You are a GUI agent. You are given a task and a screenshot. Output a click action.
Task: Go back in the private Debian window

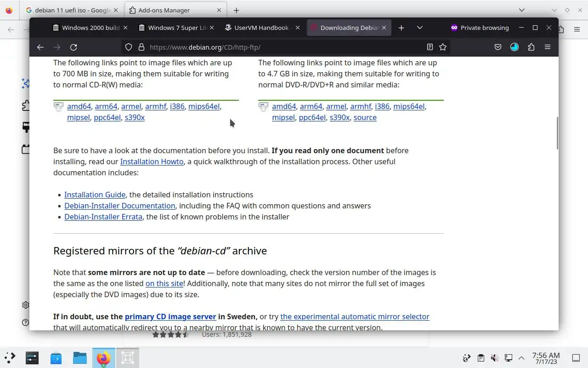pos(40,47)
